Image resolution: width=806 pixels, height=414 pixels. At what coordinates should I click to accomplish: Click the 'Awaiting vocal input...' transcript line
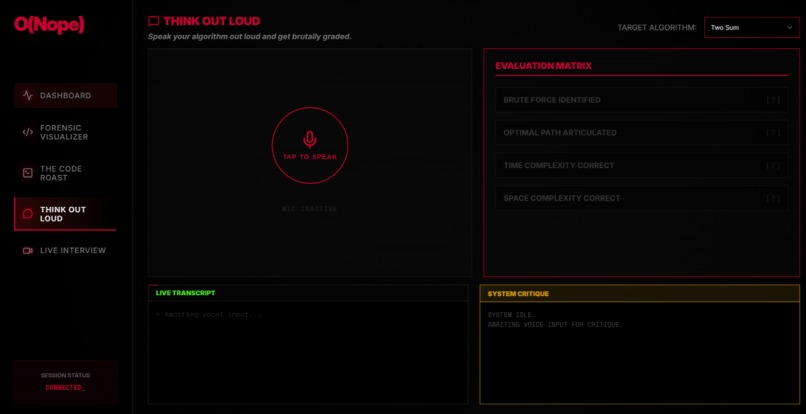pyautogui.click(x=209, y=314)
